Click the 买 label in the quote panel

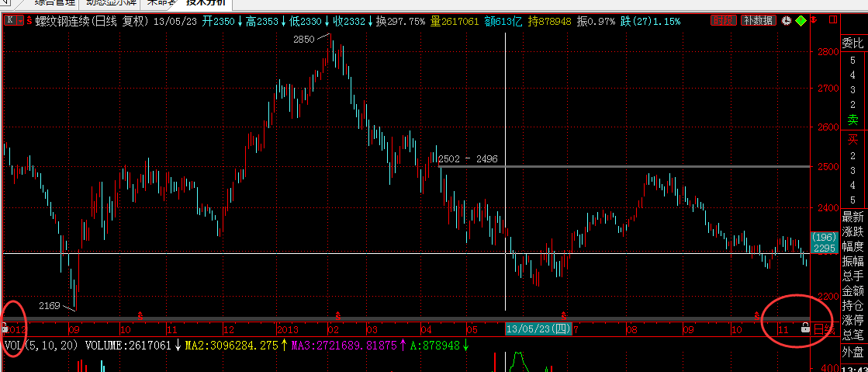[853, 138]
